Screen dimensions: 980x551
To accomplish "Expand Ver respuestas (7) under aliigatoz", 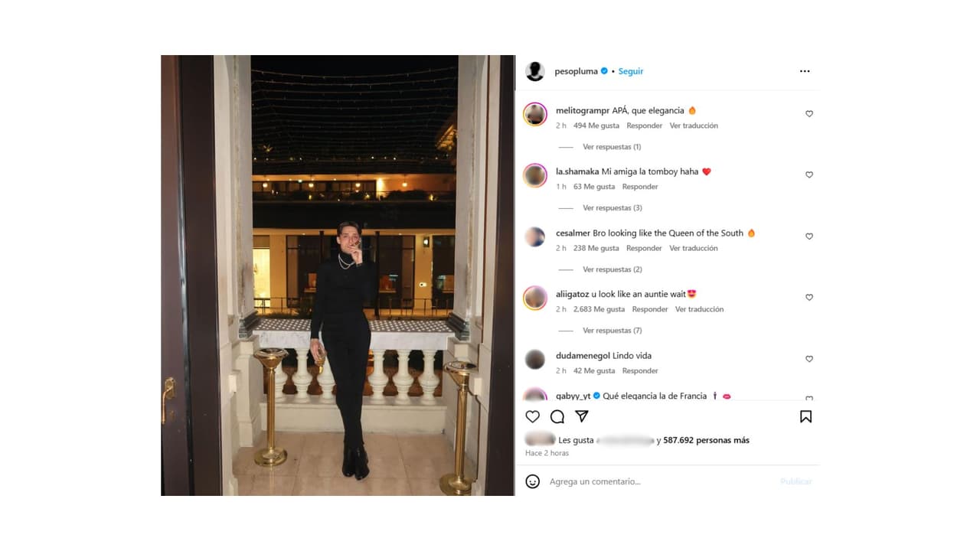I will click(x=612, y=331).
